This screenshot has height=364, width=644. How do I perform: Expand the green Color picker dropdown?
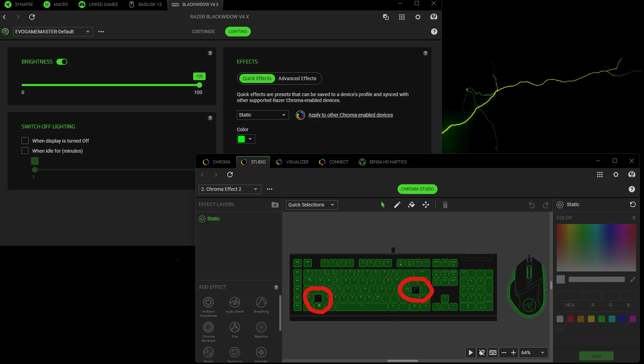[x=246, y=139]
